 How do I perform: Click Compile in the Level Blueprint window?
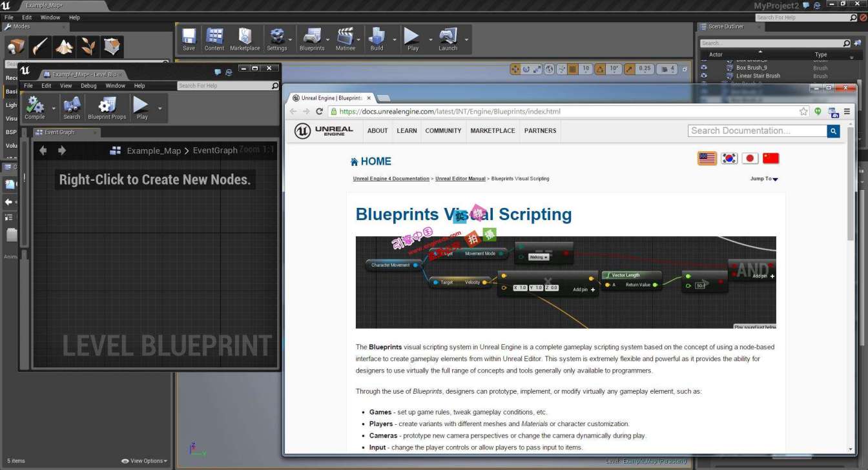click(35, 108)
